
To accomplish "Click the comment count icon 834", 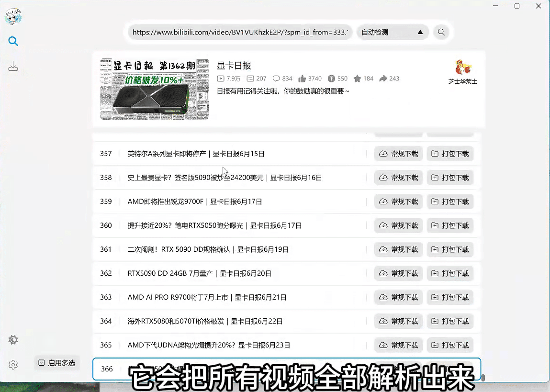I will point(276,78).
